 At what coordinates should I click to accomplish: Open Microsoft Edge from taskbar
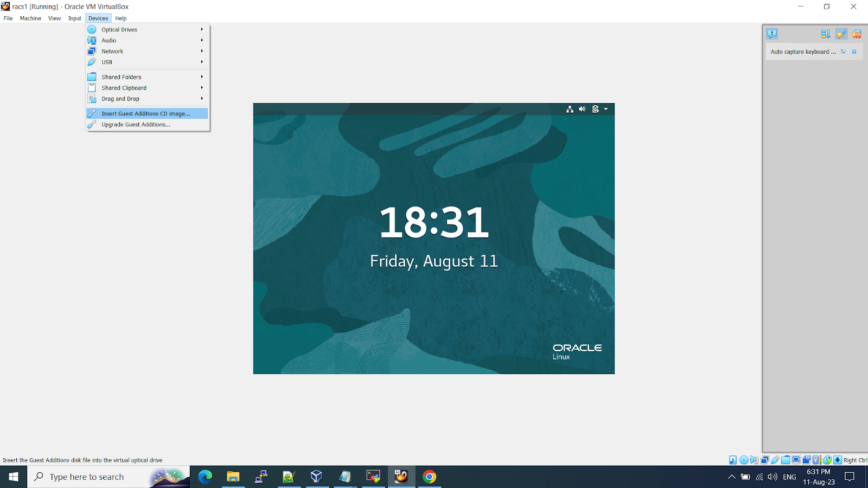(x=205, y=477)
